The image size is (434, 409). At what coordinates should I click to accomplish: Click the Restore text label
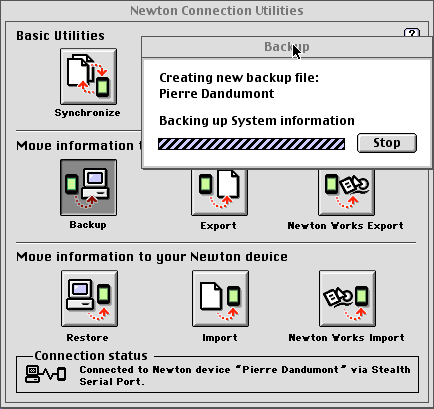87,338
